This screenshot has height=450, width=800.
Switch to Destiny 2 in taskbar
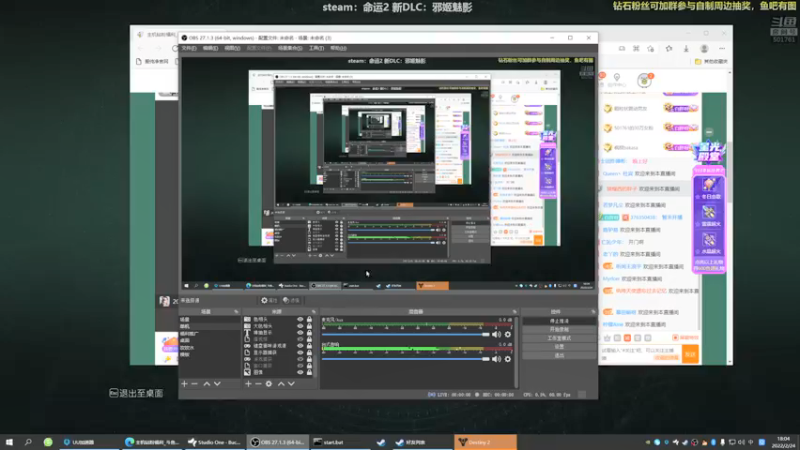485,442
